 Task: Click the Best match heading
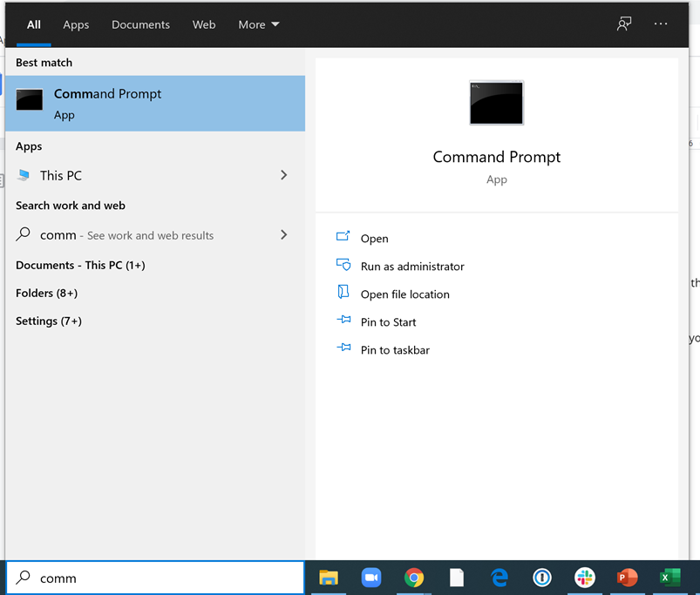[x=44, y=63]
